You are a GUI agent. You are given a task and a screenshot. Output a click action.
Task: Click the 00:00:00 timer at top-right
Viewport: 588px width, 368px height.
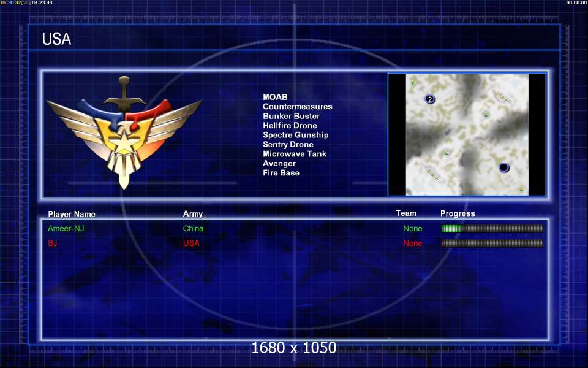point(576,2)
